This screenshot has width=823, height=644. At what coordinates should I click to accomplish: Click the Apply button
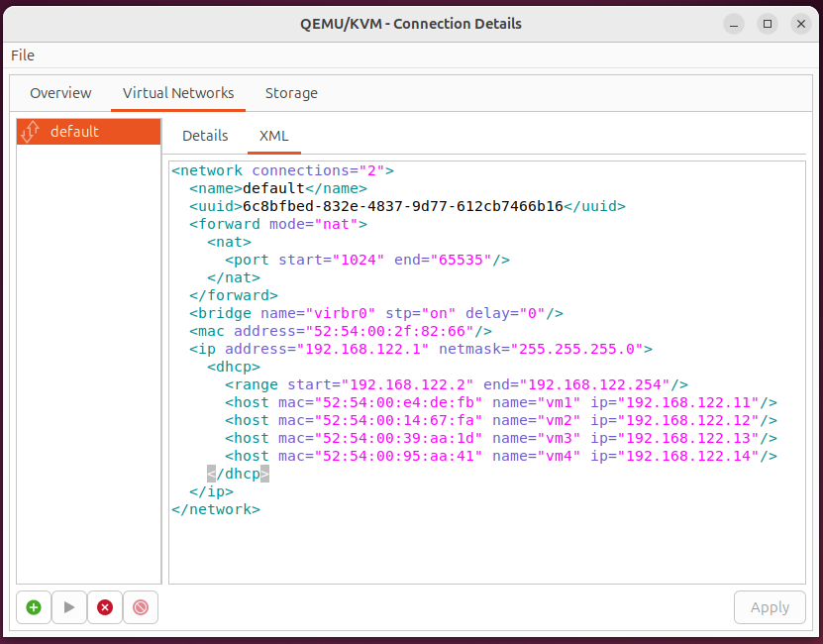(770, 607)
